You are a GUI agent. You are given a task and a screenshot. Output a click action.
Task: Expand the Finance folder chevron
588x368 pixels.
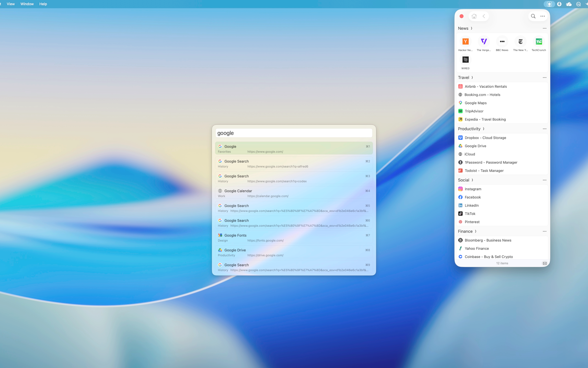[x=476, y=231]
